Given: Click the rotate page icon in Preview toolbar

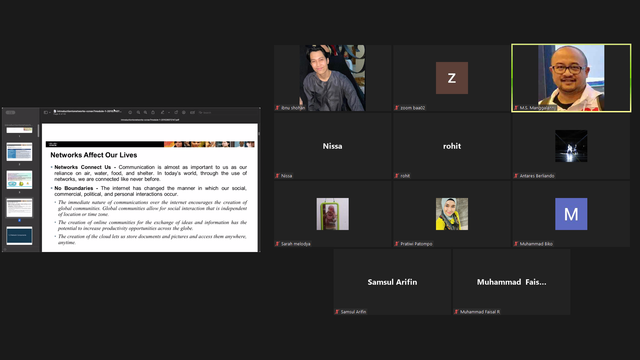Looking at the screenshot, I should pyautogui.click(x=176, y=112).
